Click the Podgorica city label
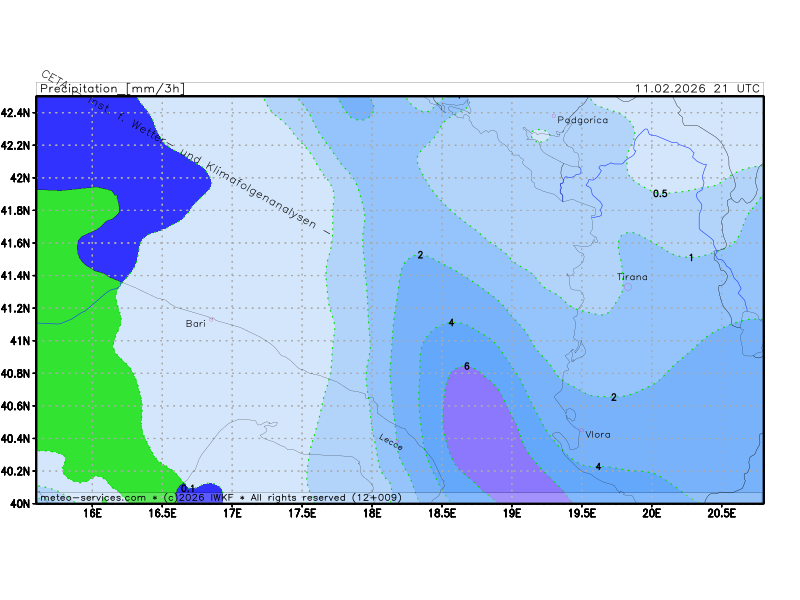The width and height of the screenshot is (800, 600). tap(582, 120)
